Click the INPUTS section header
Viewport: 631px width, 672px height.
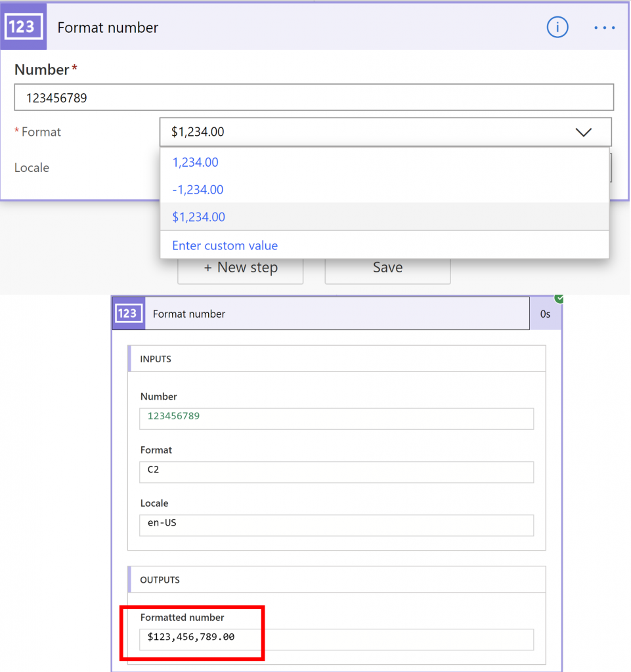(x=336, y=359)
